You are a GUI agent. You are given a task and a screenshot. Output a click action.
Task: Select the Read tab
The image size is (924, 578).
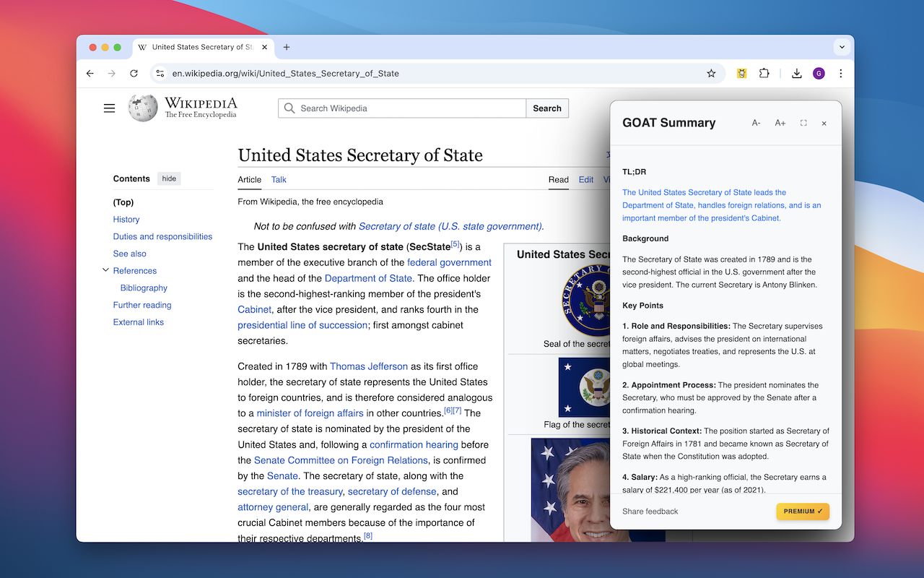pyautogui.click(x=558, y=180)
